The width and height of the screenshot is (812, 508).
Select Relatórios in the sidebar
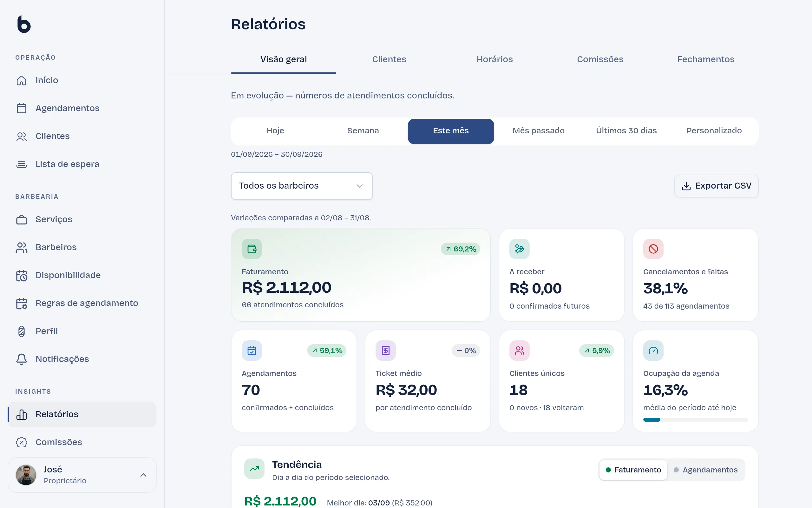pyautogui.click(x=82, y=414)
